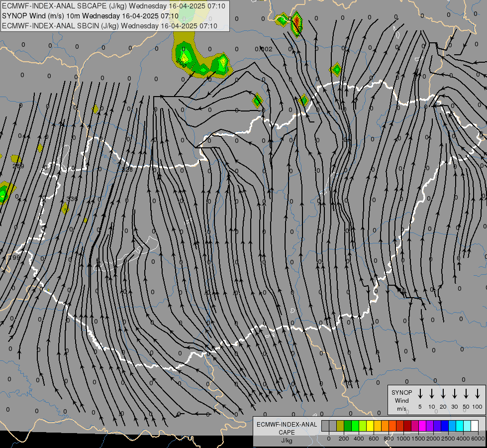Click the '400' tick label on the CAPE scale
Viewport: 487px width, 448px height.
359,439
